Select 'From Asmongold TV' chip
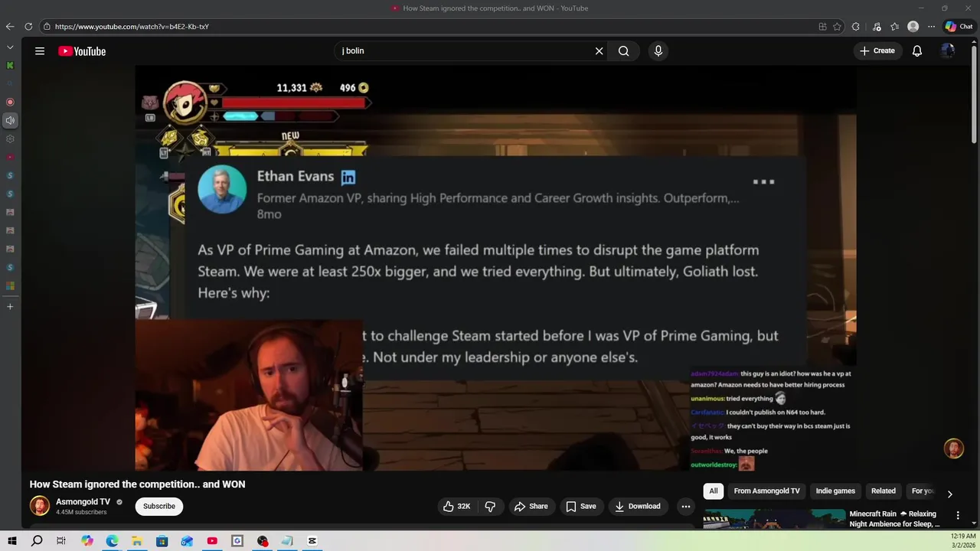 [766, 491]
